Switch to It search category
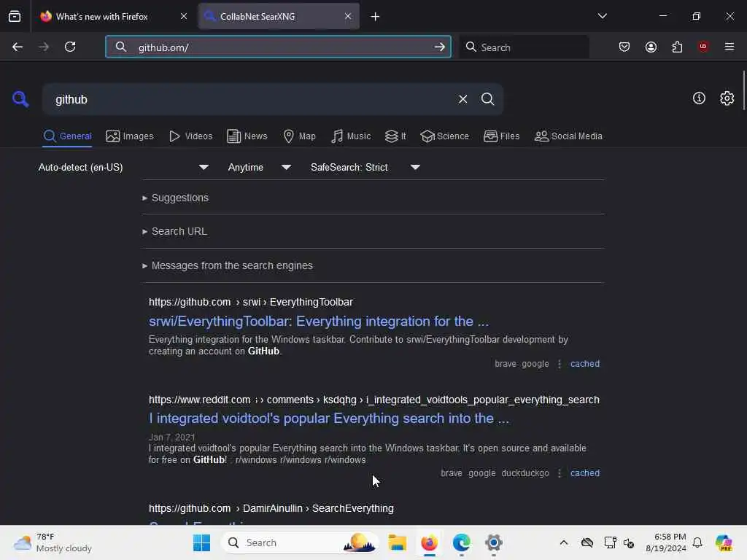This screenshot has height=560, width=747. [x=395, y=136]
